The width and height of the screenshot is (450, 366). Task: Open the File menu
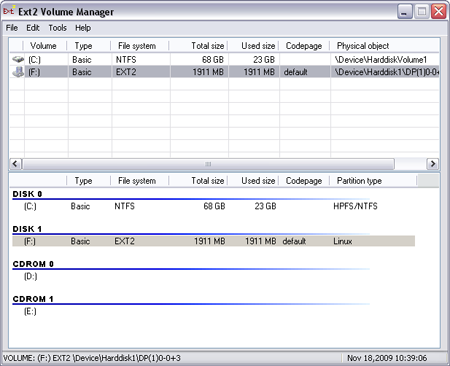pos(12,28)
